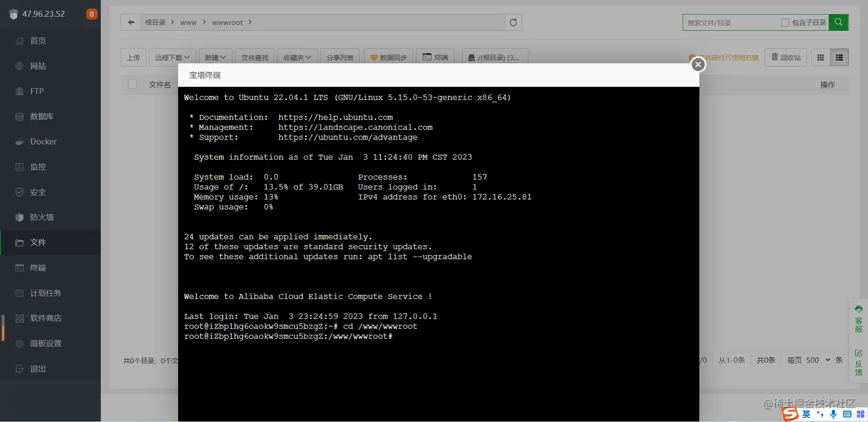868x422 pixels.
Task: Click the 共0条 total count text
Action: pos(765,360)
